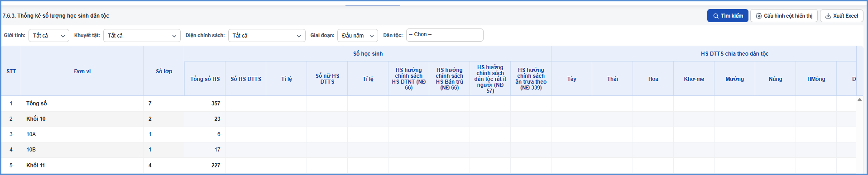Click the Nùng column header

[x=776, y=79]
